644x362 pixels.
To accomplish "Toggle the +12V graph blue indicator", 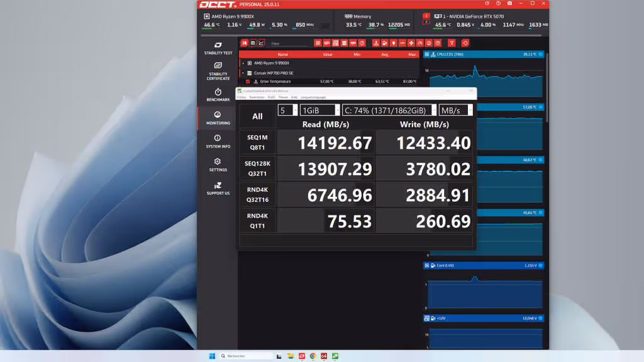I will click(541, 318).
